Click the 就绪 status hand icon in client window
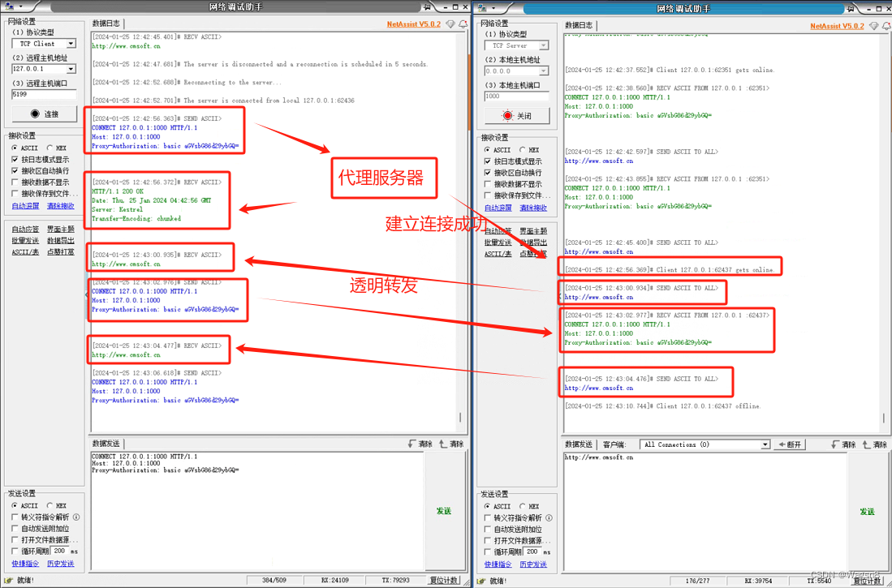The width and height of the screenshot is (892, 588). [x=8, y=581]
